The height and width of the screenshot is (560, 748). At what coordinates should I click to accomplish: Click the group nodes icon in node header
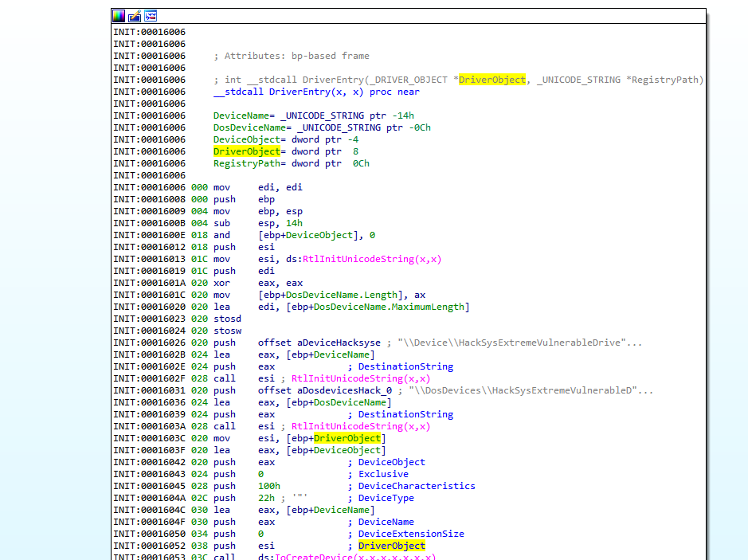click(151, 16)
